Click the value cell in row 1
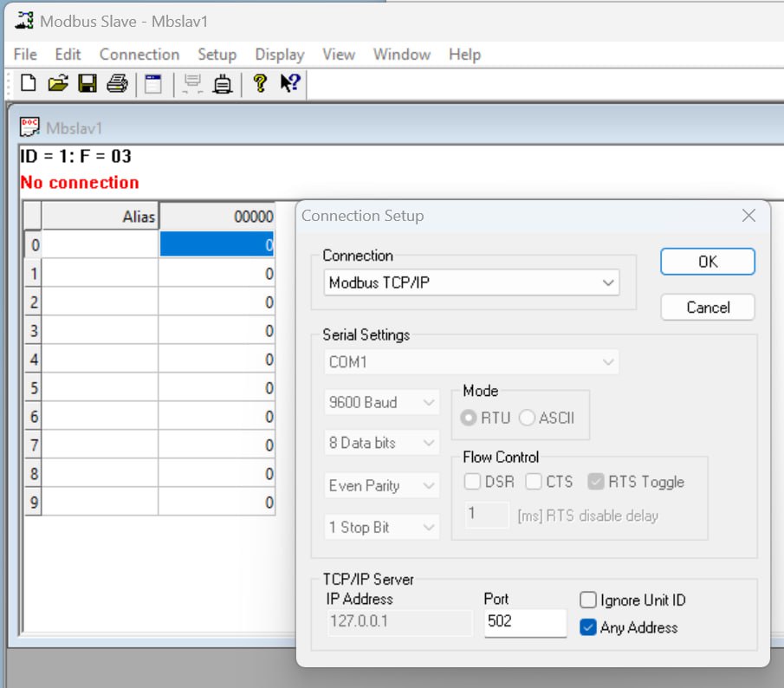Viewport: 784px width, 688px height. pyautogui.click(x=217, y=273)
